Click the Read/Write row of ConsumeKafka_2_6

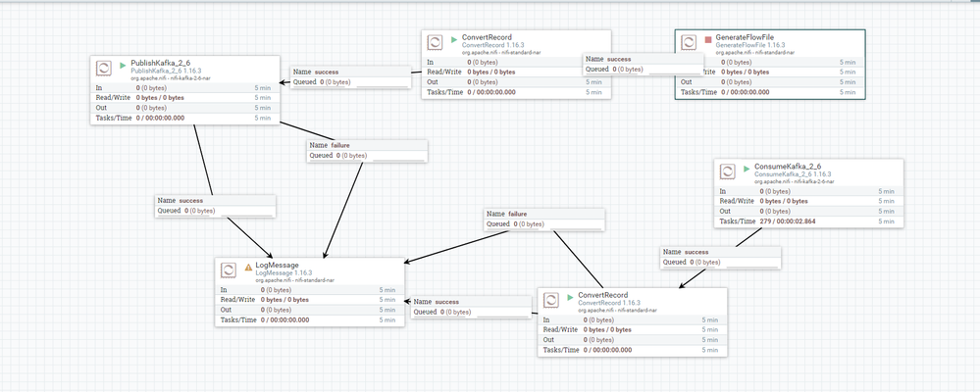coord(808,201)
